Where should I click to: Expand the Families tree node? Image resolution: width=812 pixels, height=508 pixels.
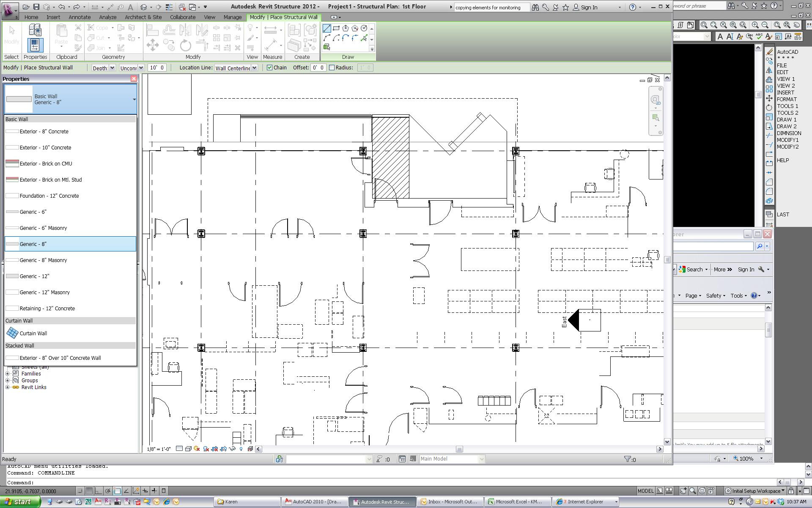point(7,374)
